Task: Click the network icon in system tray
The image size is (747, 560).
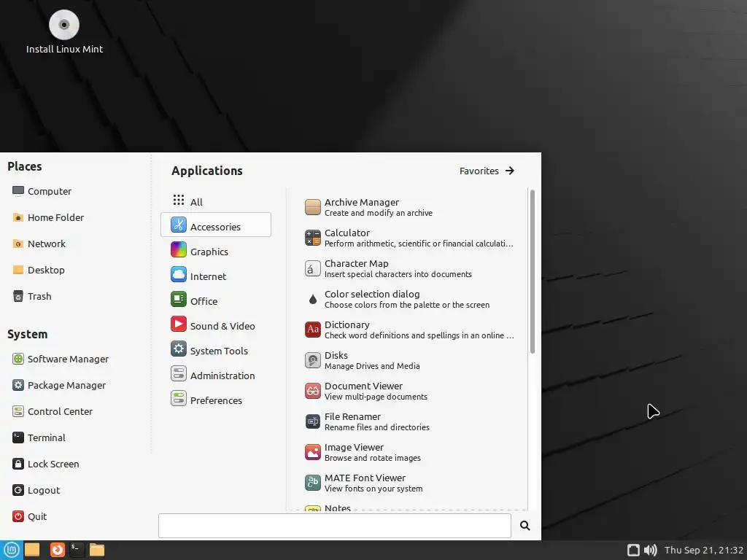Action: 633,551
